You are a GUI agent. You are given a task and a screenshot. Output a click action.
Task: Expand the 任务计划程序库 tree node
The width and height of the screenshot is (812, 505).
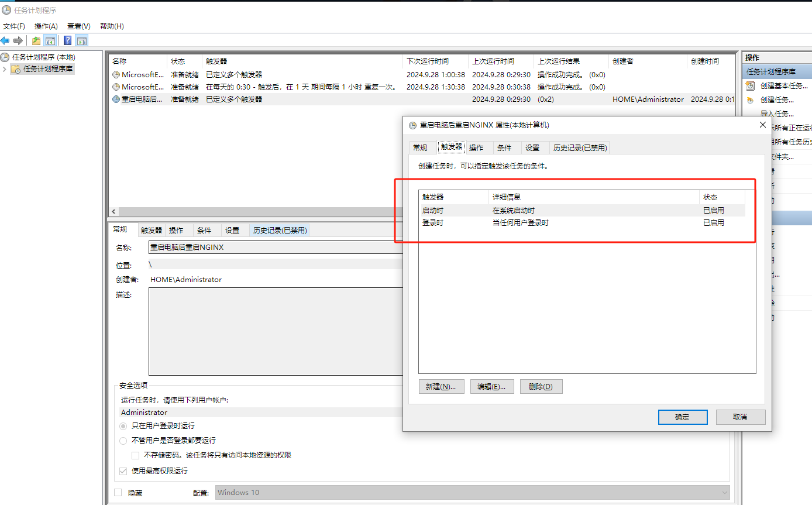click(x=5, y=69)
